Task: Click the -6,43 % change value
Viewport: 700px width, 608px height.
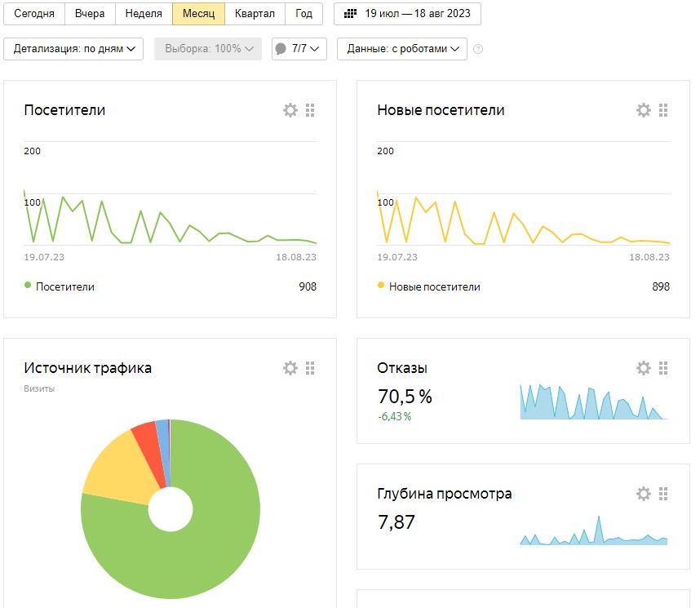Action: [394, 417]
